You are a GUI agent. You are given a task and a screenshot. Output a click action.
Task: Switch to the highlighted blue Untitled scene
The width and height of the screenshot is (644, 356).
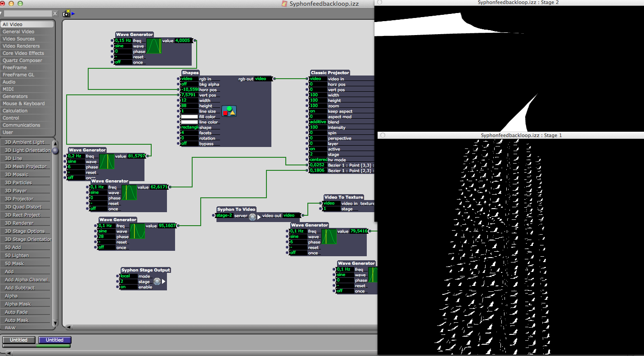tap(54, 340)
